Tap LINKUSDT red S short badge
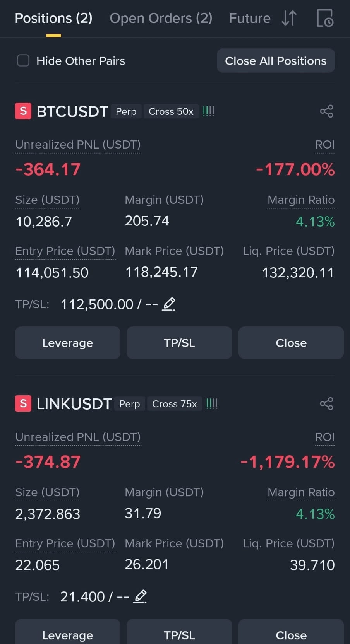Image resolution: width=350 pixels, height=644 pixels. pos(23,404)
